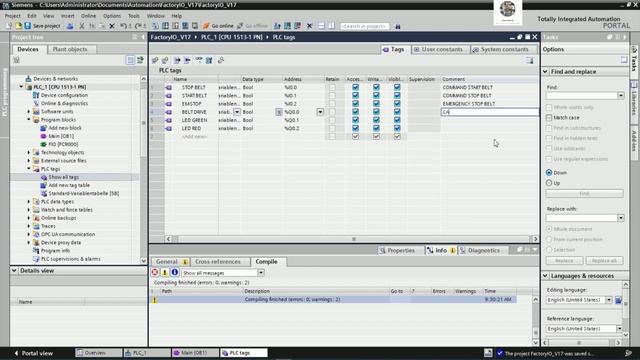Click the Redo arrow icon
Screen dimensions: 640x360
click(138, 26)
